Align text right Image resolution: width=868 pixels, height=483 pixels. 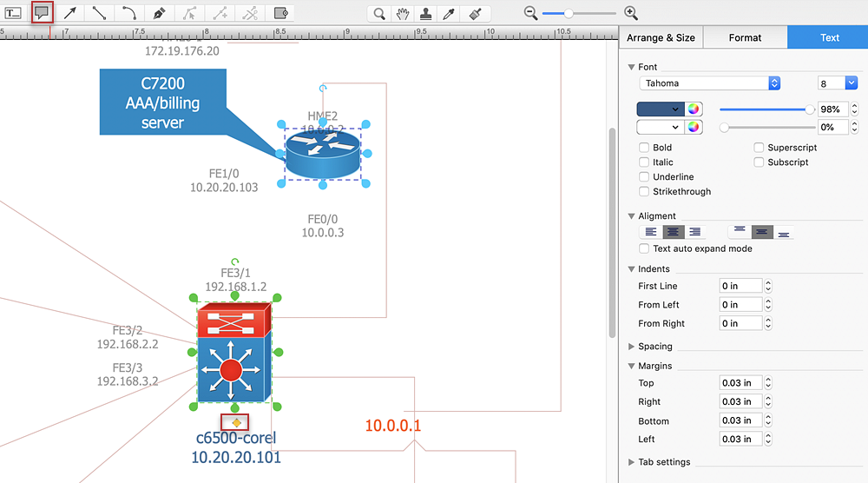[695, 232]
